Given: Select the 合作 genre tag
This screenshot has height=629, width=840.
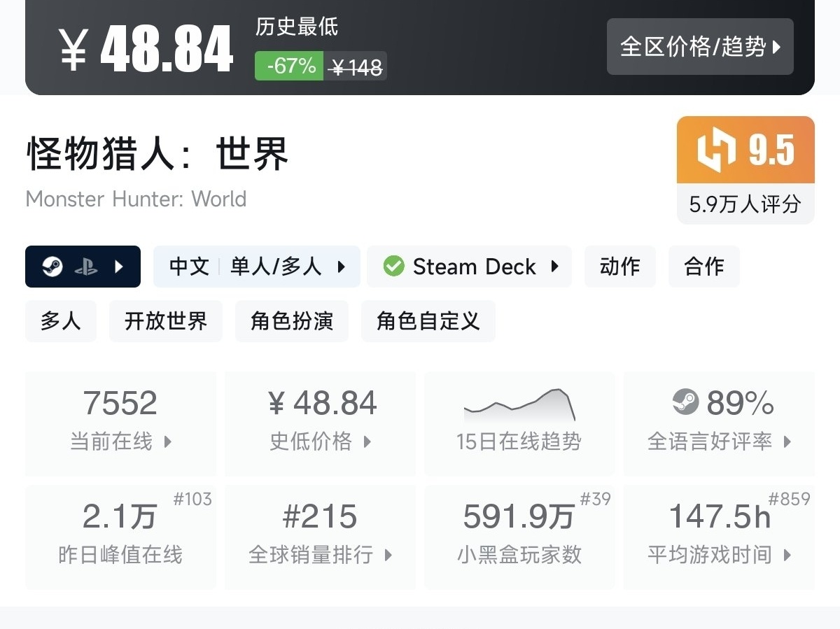Looking at the screenshot, I should [x=704, y=267].
